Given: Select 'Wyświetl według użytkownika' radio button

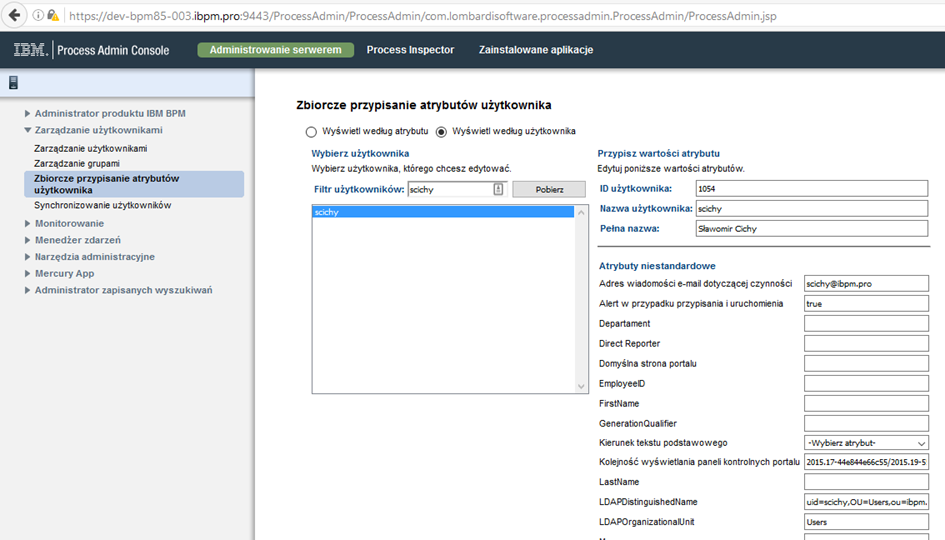Looking at the screenshot, I should coord(441,132).
